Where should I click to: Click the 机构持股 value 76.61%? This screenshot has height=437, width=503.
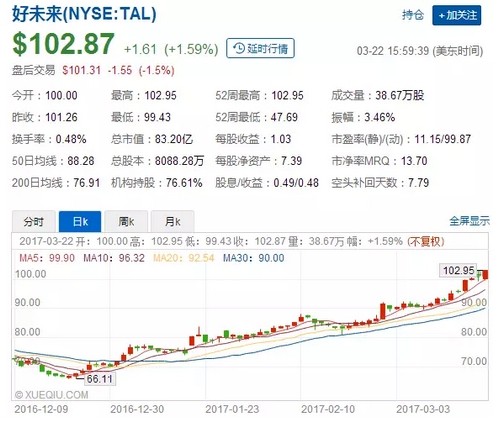[184, 183]
